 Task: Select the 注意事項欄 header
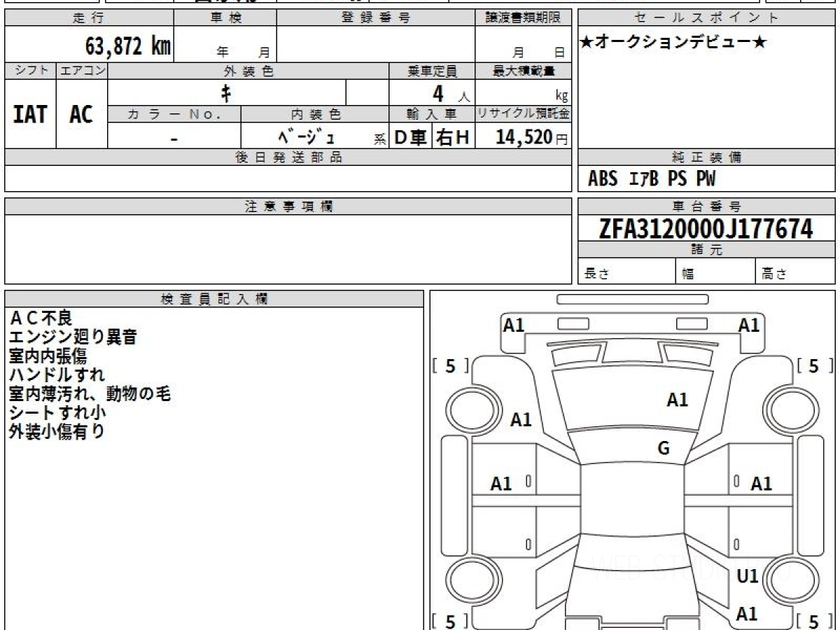[288, 206]
